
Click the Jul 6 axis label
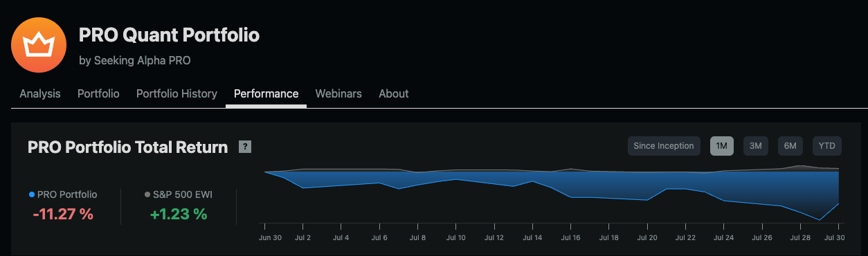379,237
